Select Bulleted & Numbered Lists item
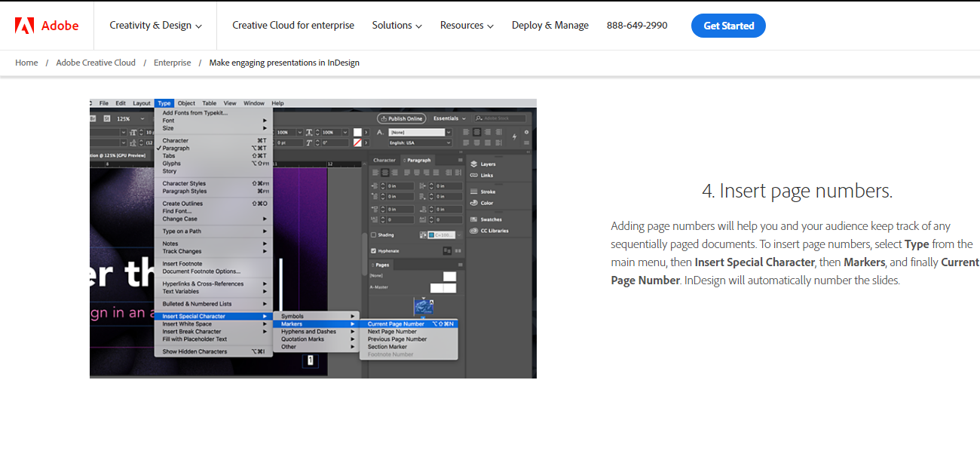Screen dimensions: 980x472 pyautogui.click(x=214, y=304)
